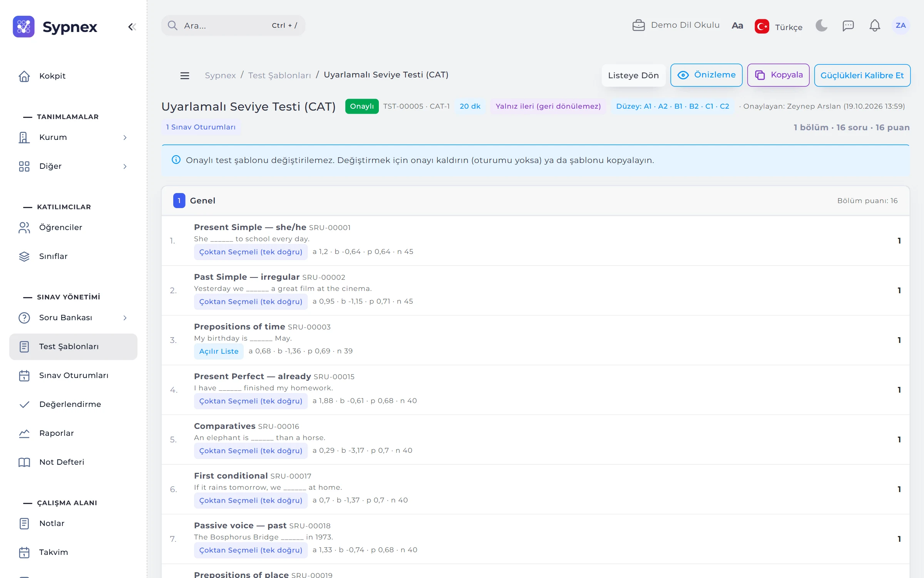Open the chat messages icon
The image size is (924, 578).
click(x=848, y=26)
